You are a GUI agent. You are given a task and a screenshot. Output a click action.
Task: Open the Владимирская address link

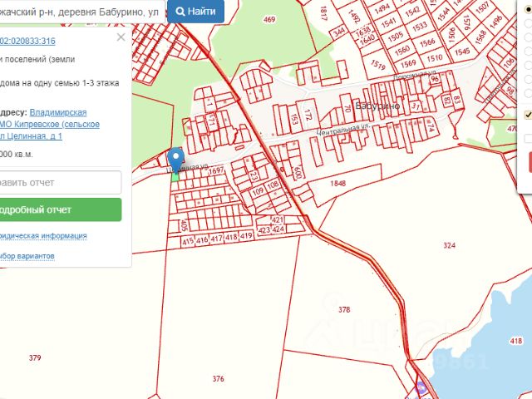click(x=57, y=112)
